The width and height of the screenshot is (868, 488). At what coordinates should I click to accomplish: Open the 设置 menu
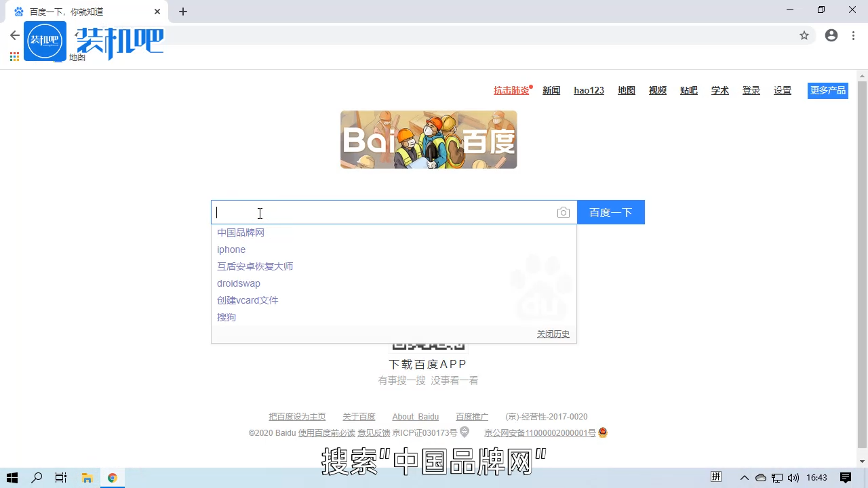click(x=783, y=91)
